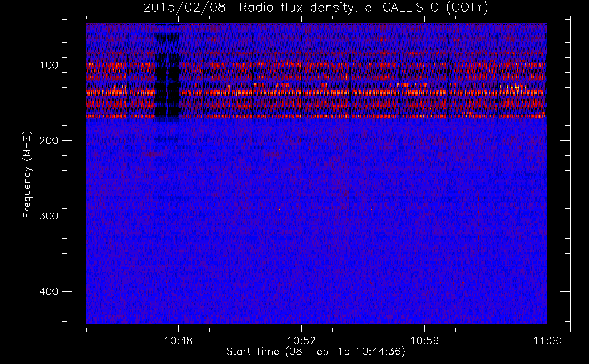The height and width of the screenshot is (364, 589).
Task: Click the "10:48" time tick label
Action: [179, 341]
